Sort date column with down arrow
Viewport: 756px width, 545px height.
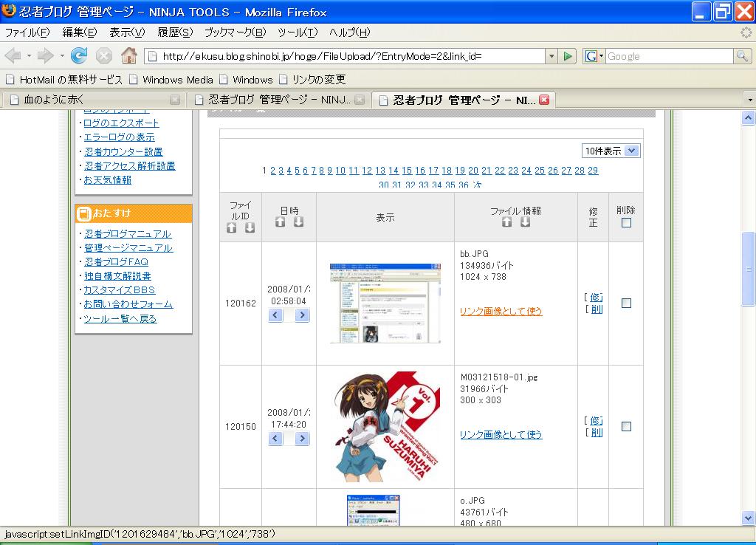[x=298, y=222]
